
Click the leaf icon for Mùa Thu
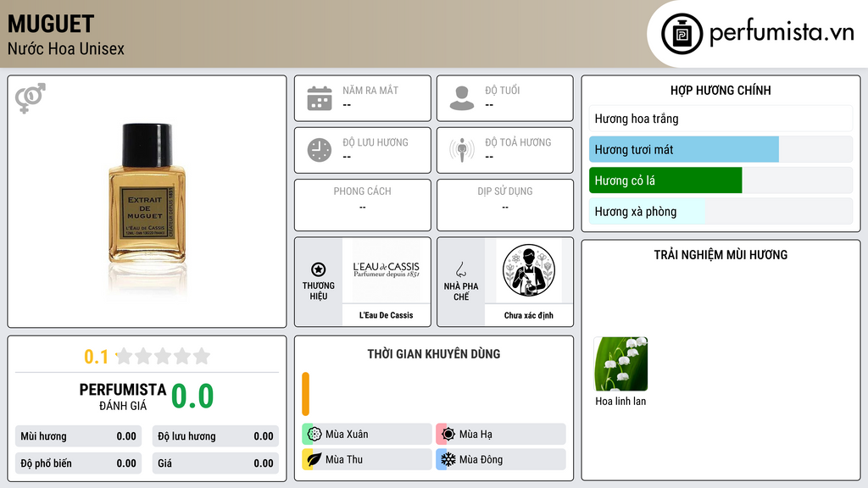314,459
